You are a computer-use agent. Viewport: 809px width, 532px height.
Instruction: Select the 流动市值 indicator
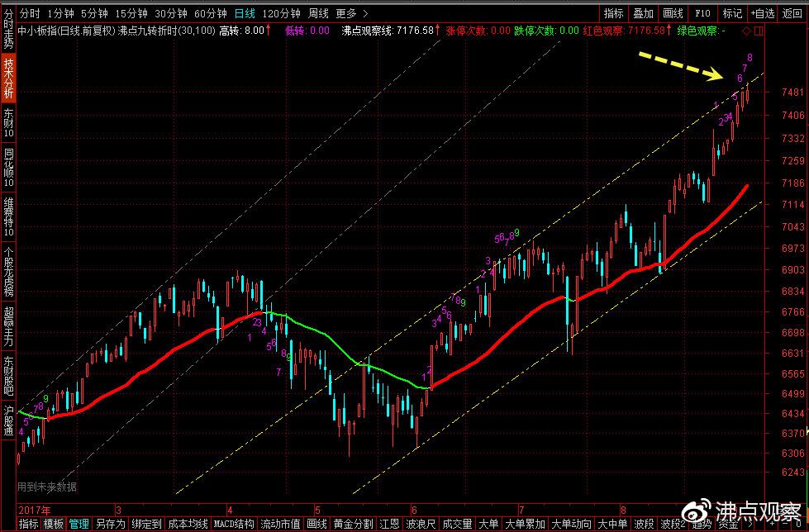280,524
